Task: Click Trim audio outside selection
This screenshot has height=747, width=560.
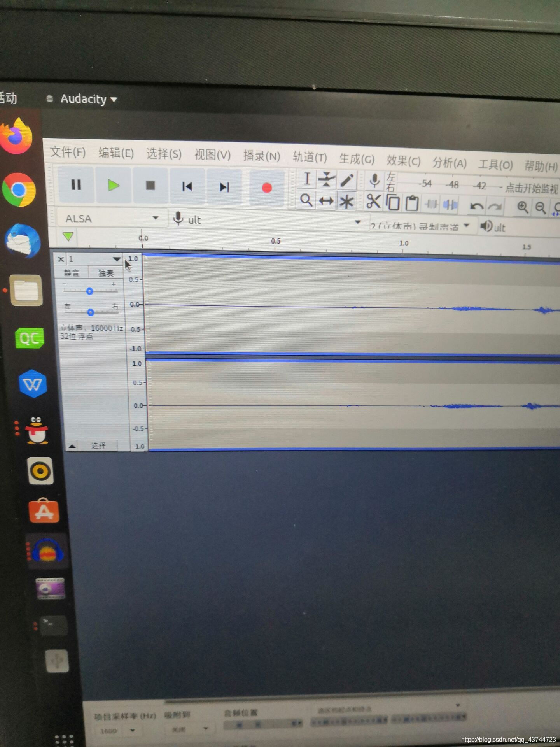Action: click(x=431, y=204)
